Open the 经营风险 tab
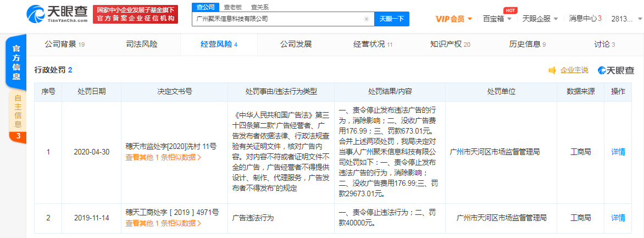This screenshot has height=238, width=644. 219,45
